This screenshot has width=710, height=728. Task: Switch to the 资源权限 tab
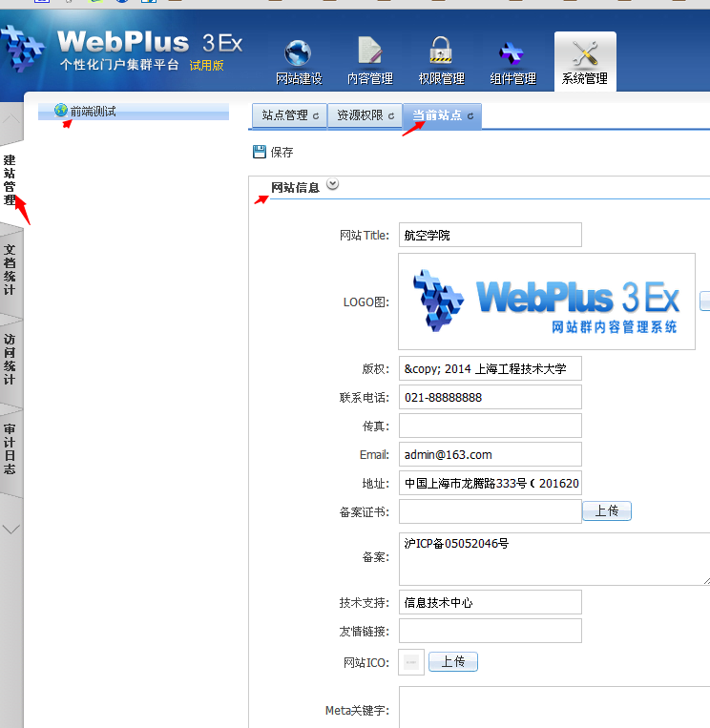tap(365, 115)
